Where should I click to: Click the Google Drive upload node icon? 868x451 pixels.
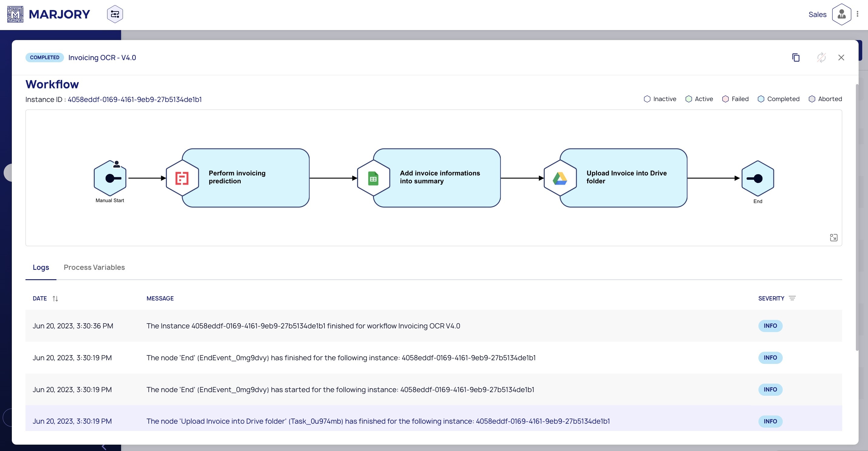click(x=560, y=178)
